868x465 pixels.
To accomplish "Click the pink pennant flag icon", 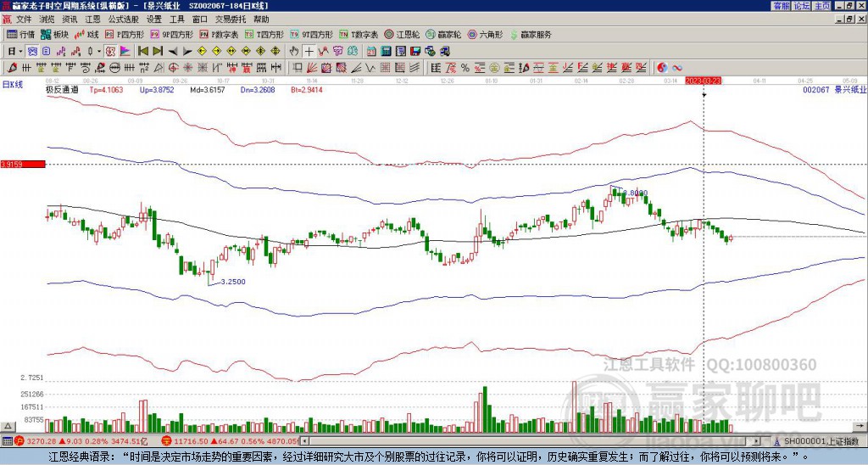I will [x=125, y=52].
